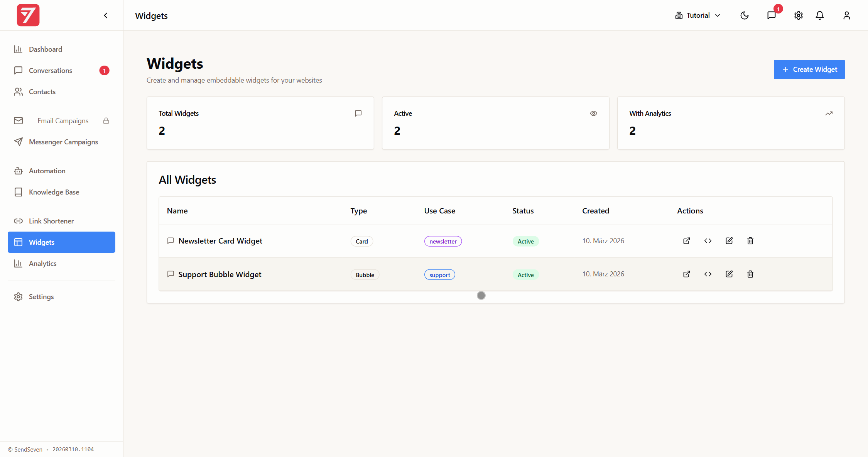
Task: Open Newsletter Card Widget in new tab
Action: 687,241
